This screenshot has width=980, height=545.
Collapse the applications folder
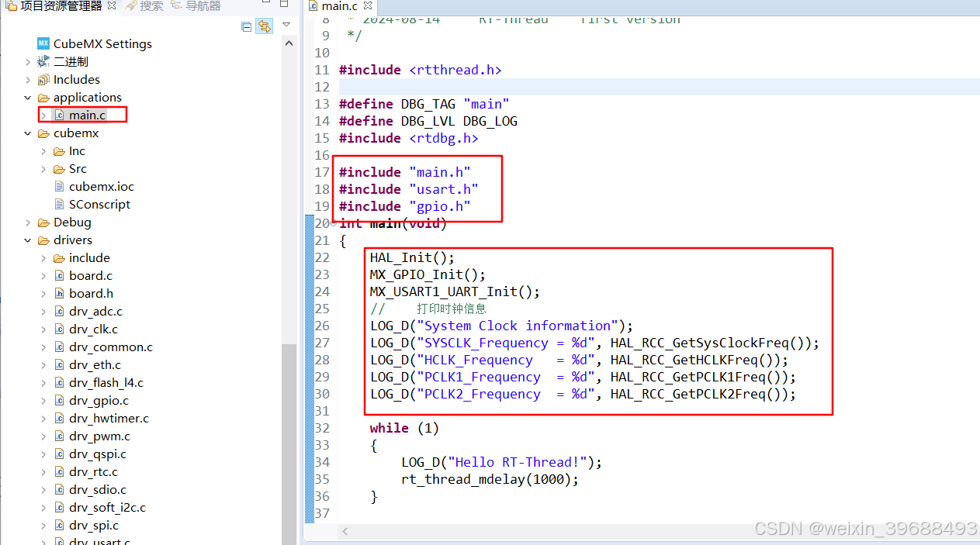[x=28, y=97]
